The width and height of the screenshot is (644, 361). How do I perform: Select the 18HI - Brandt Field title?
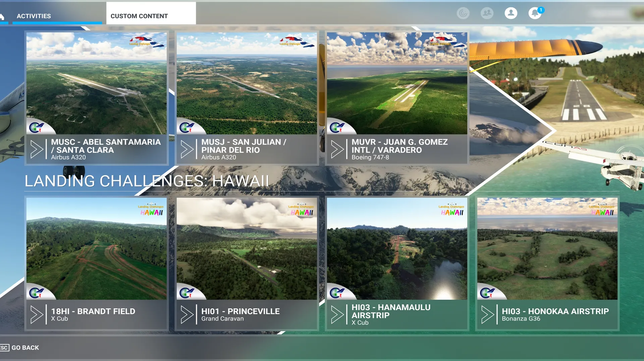[93, 311]
